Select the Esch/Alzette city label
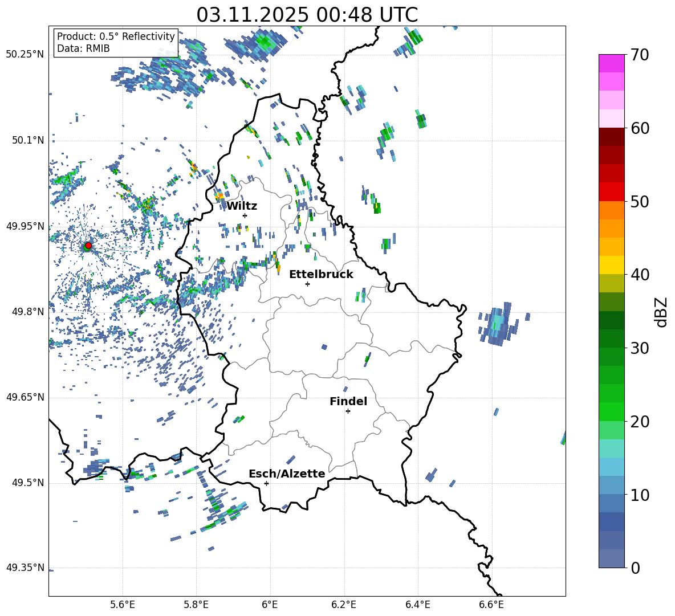 pyautogui.click(x=287, y=474)
